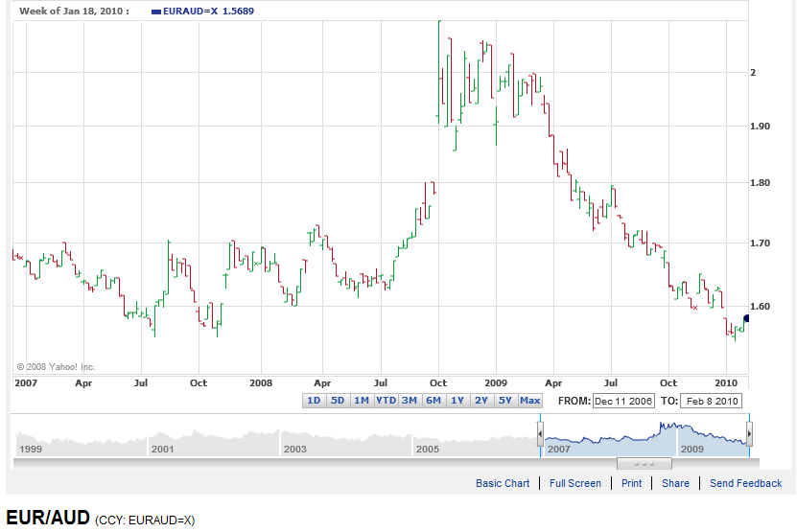Click the current-price dot marker on chart
The width and height of the screenshot is (797, 532).
(747, 318)
